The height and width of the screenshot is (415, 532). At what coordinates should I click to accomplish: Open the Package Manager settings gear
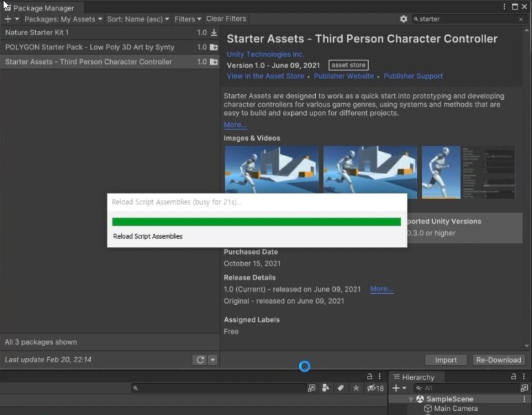(x=403, y=19)
